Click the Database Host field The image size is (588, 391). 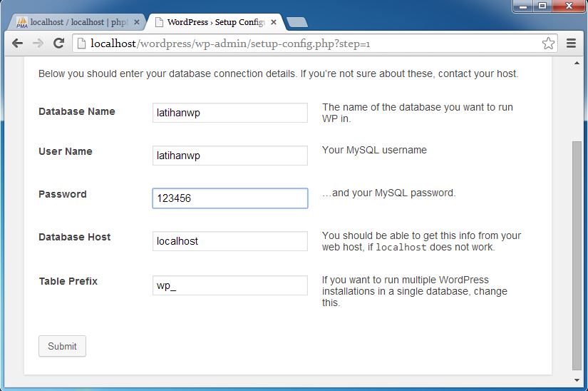tap(230, 241)
